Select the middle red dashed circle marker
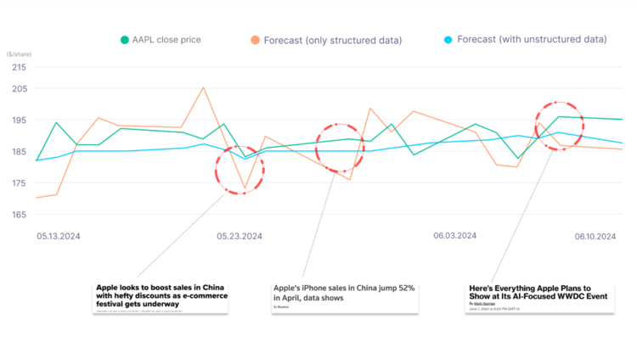Screen dimensions: 637x364 (340, 148)
